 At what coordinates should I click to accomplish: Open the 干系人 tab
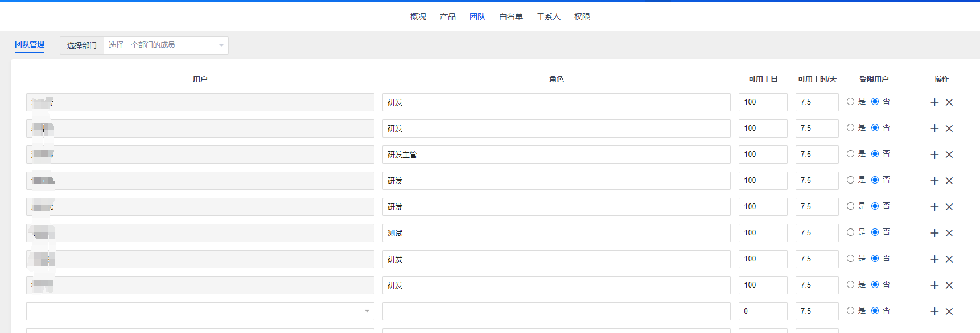(549, 16)
